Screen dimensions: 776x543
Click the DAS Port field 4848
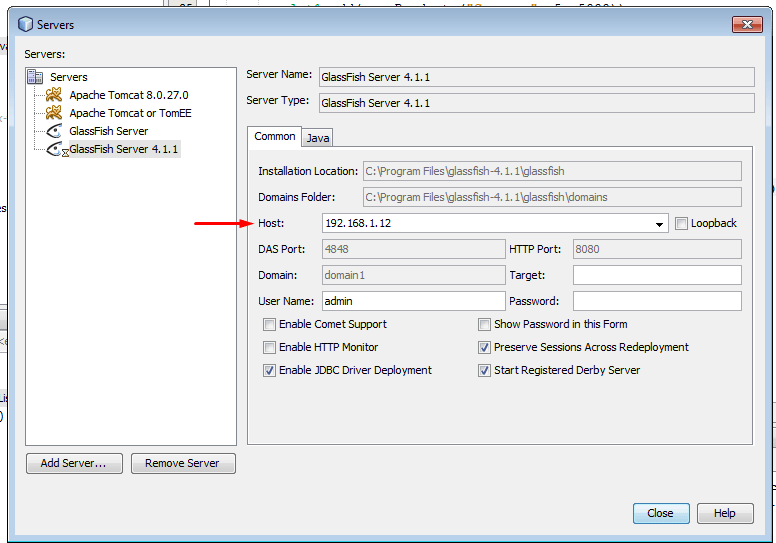(414, 249)
